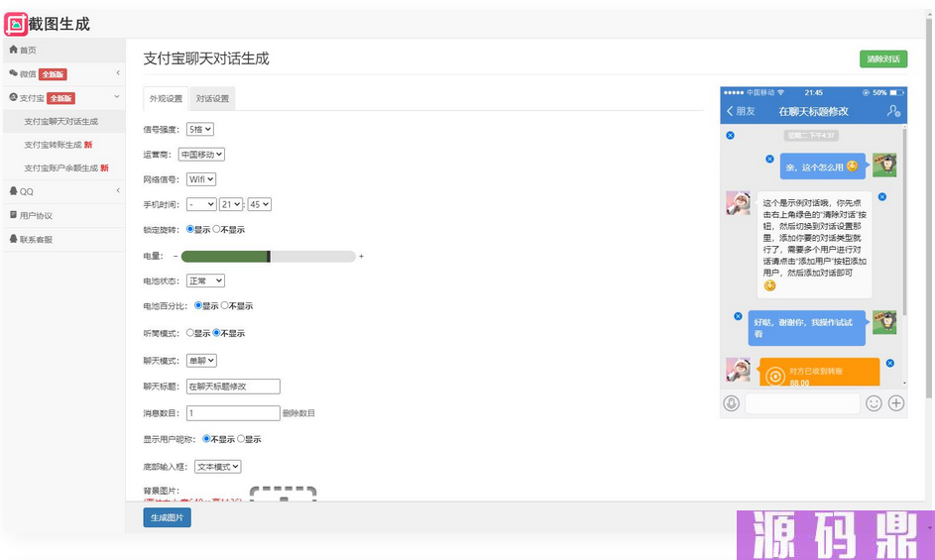The height and width of the screenshot is (560, 935).
Task: Open the 网络信号 Wifi dropdown
Action: click(201, 179)
